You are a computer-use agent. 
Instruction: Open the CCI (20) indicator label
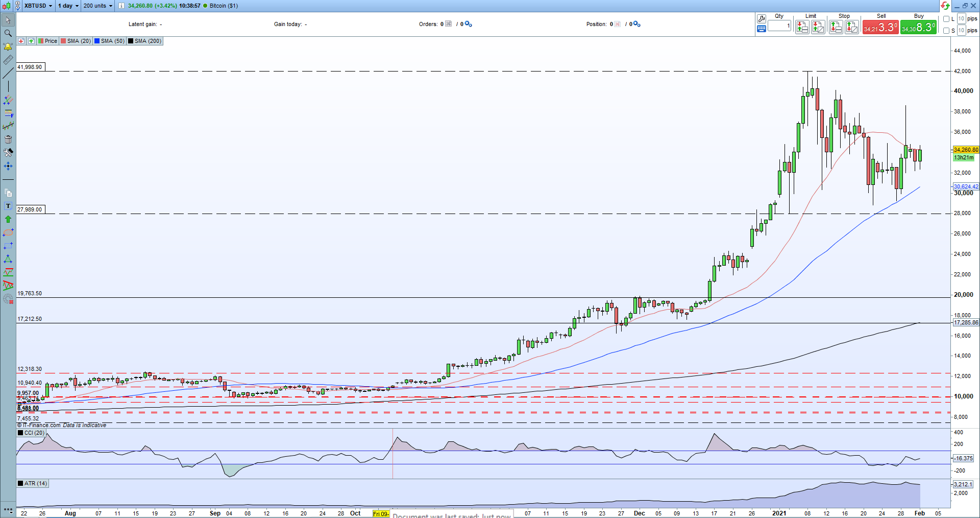(31, 433)
